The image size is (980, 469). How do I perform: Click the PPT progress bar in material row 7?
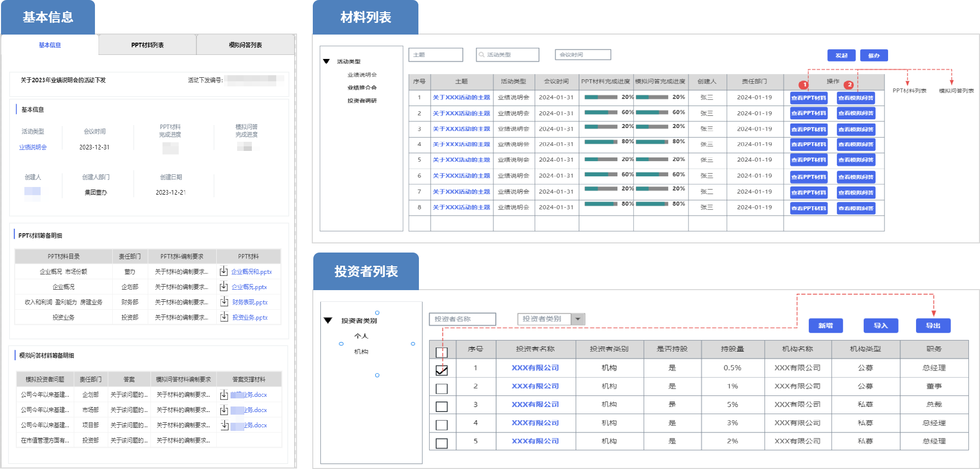(x=601, y=189)
